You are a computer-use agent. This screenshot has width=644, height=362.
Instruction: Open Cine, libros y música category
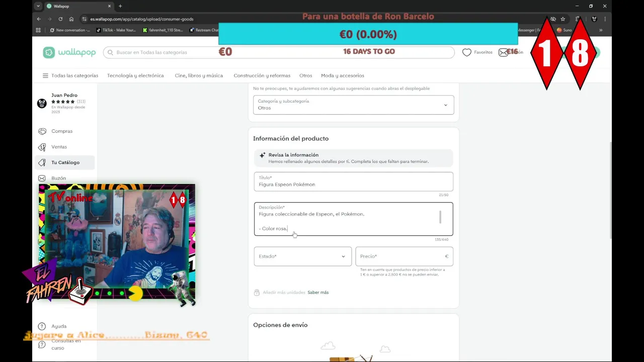[x=199, y=75]
